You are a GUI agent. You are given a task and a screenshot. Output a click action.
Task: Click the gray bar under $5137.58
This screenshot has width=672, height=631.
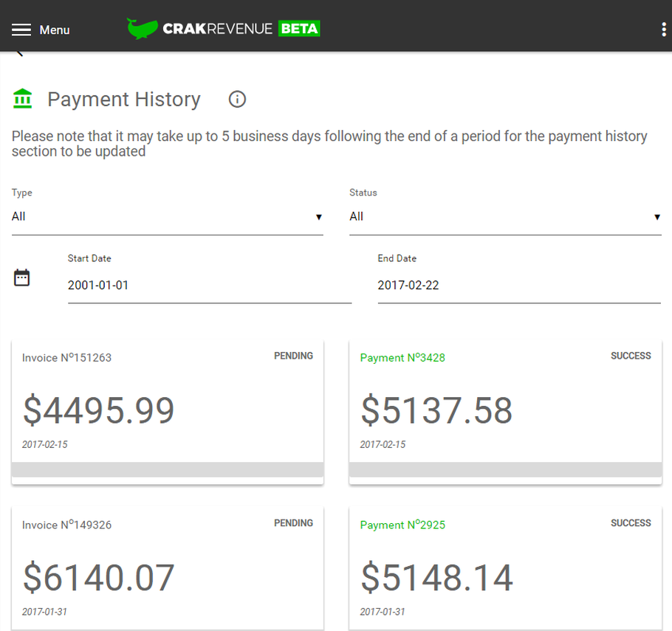[x=505, y=470]
